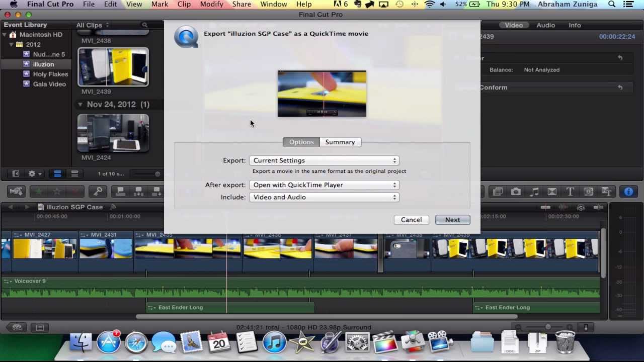
Task: Open the Info tab in Inspector
Action: click(x=575, y=25)
